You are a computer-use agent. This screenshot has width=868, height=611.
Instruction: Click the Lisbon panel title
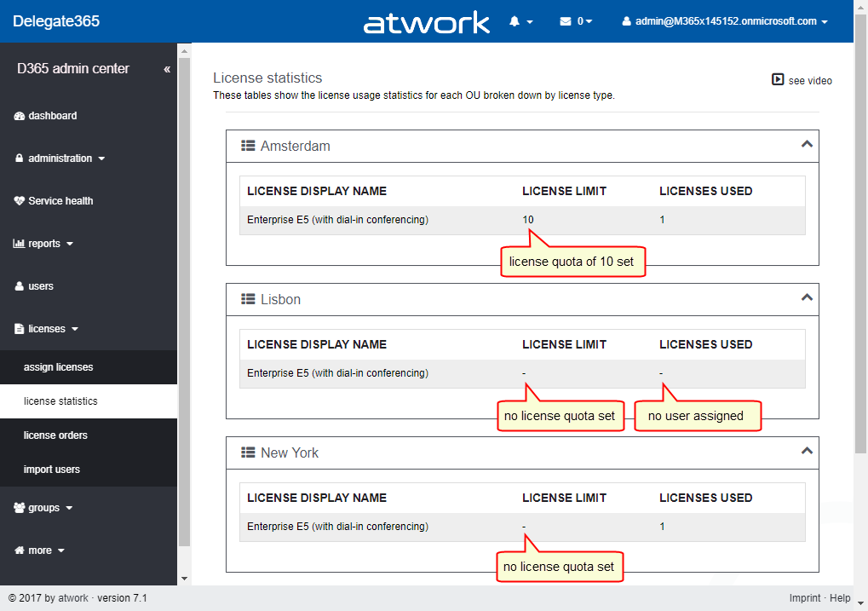[280, 299]
